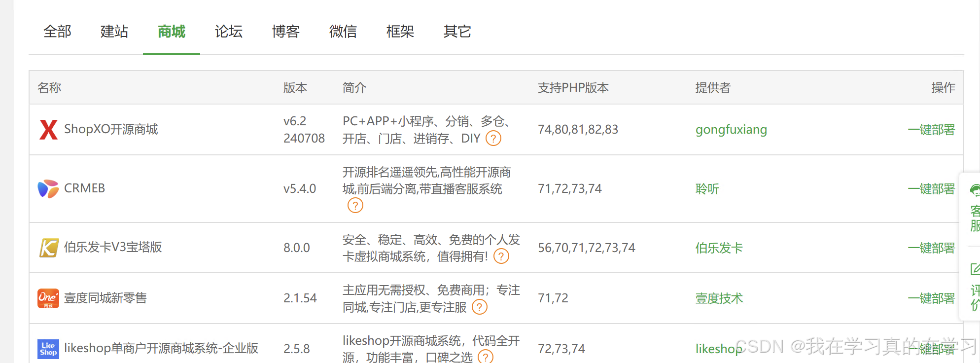Image resolution: width=980 pixels, height=363 pixels.
Task: Click version cell v5.4.0
Action: pyautogui.click(x=300, y=189)
